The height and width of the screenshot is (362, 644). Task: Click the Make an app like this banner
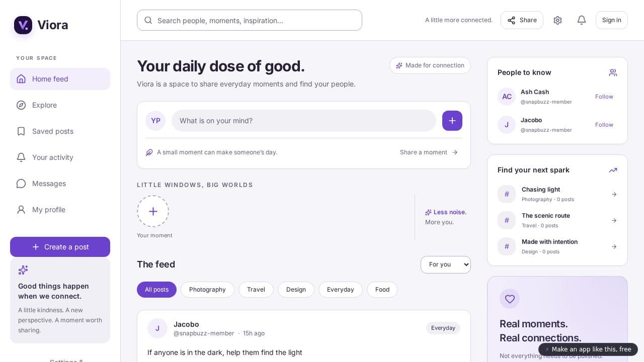pyautogui.click(x=588, y=349)
